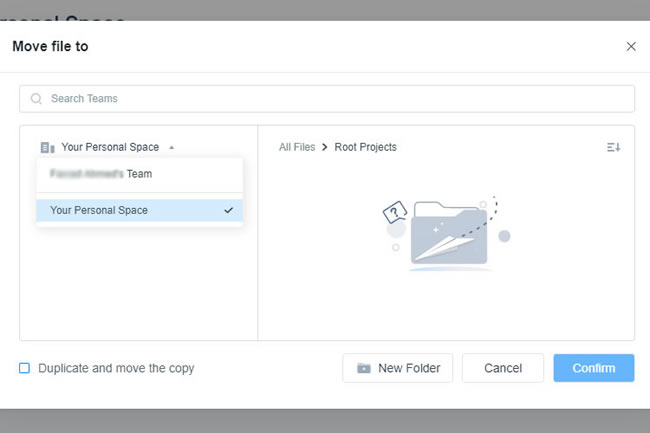The height and width of the screenshot is (433, 650).
Task: Click the folder icon in the New Folder button
Action: 364,368
